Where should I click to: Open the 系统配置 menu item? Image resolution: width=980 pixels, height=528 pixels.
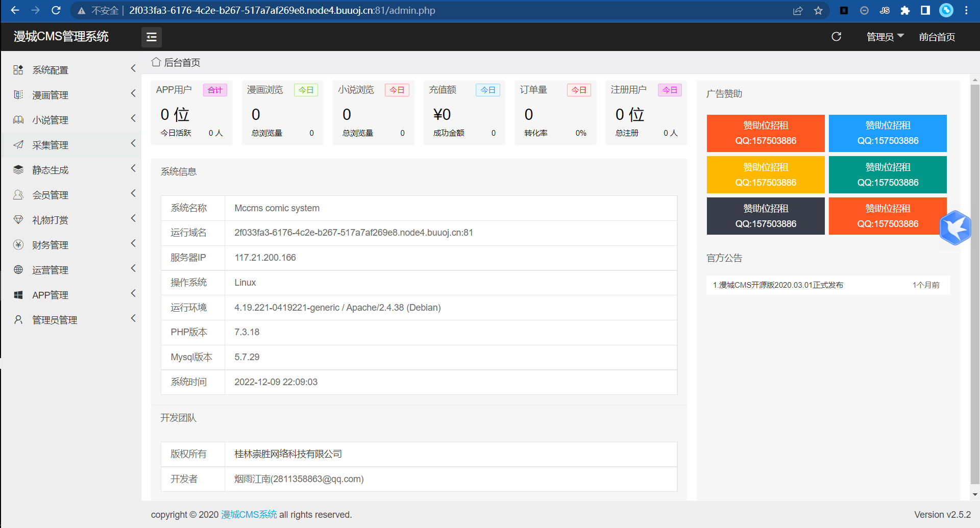(x=71, y=70)
